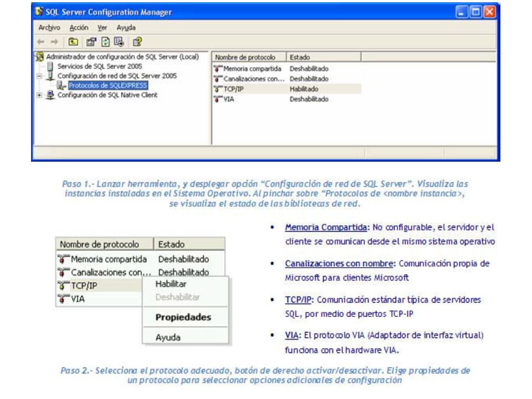
Task: Expand Configuración de SQL Native Client node
Action: tap(39, 95)
